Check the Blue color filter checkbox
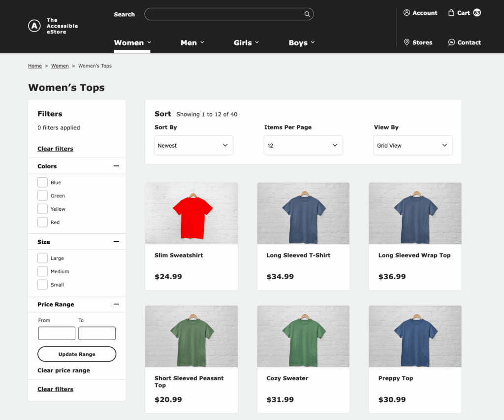Image resolution: width=504 pixels, height=420 pixels. pos(43,183)
